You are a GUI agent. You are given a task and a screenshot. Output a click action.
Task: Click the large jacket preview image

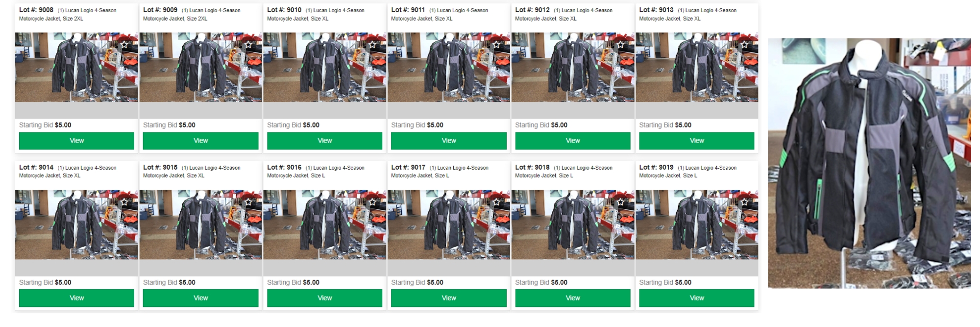point(869,163)
